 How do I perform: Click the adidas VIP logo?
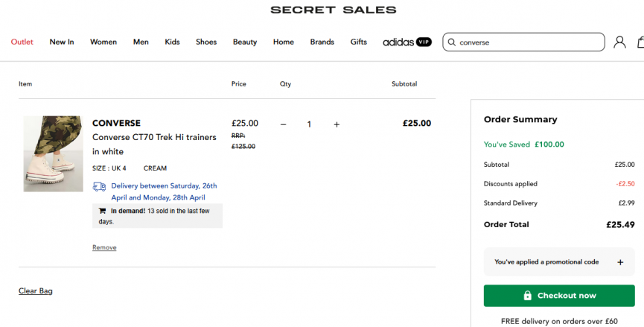(407, 42)
